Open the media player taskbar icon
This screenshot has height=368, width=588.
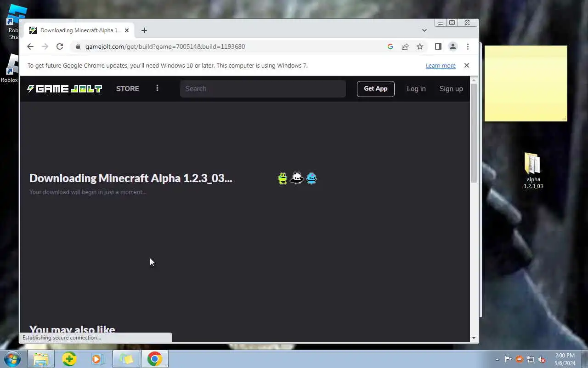tap(97, 359)
